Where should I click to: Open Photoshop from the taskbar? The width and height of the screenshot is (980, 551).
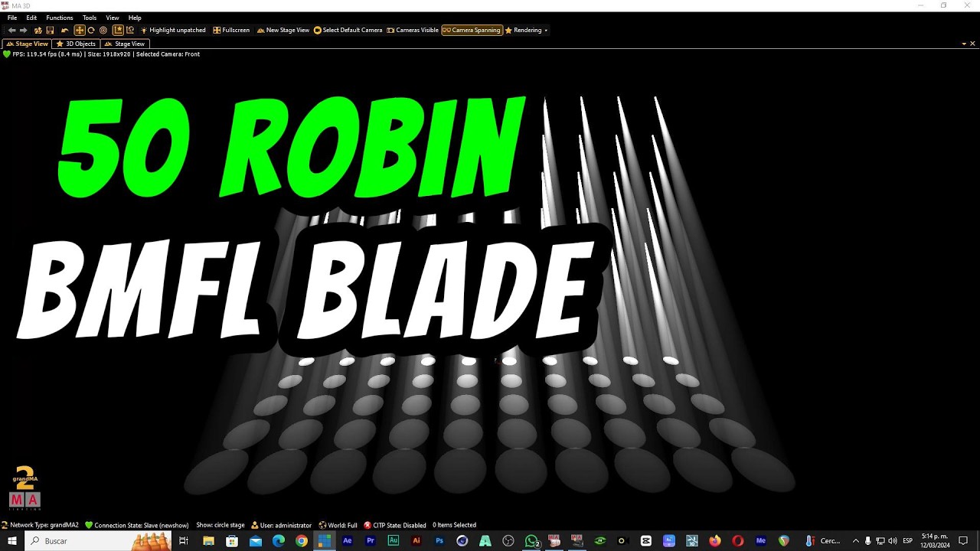[x=439, y=541]
